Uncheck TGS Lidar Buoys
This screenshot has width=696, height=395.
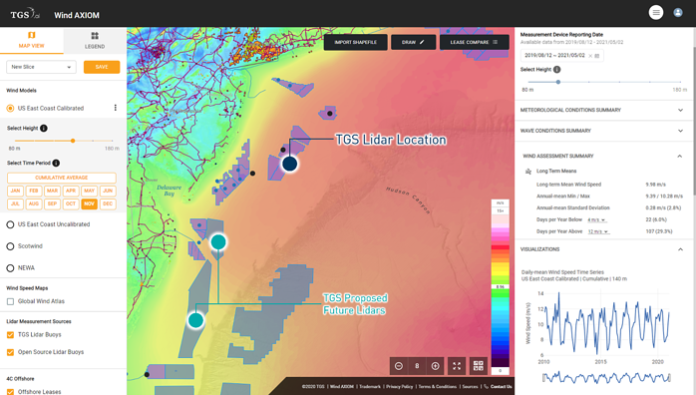click(x=10, y=335)
